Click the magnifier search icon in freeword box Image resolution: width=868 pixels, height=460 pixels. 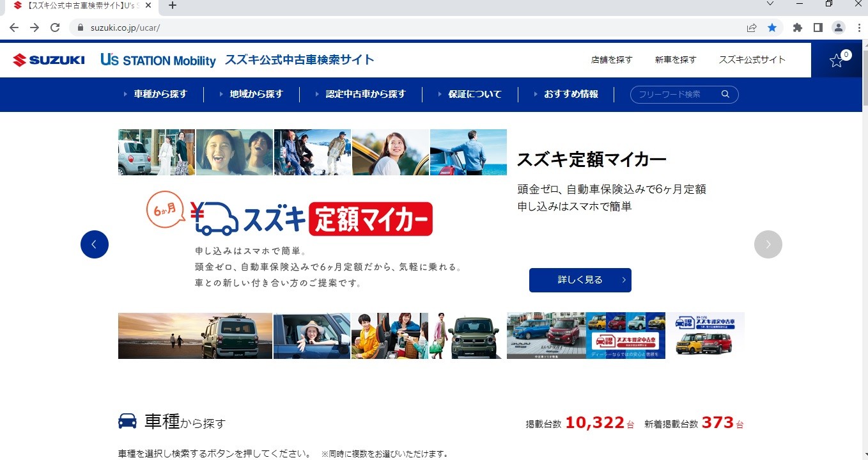[725, 94]
